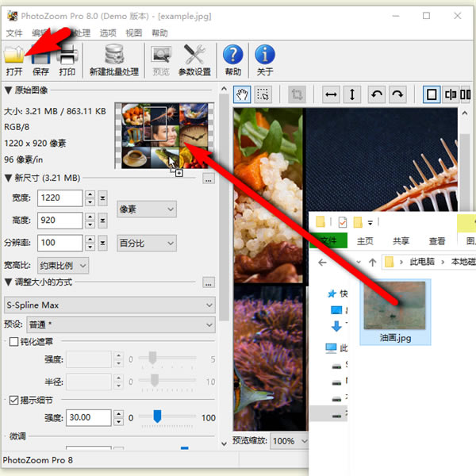Viewport: 476px width, 476px height.
Task: Open the Help (帮助) menu
Action: pos(159,33)
